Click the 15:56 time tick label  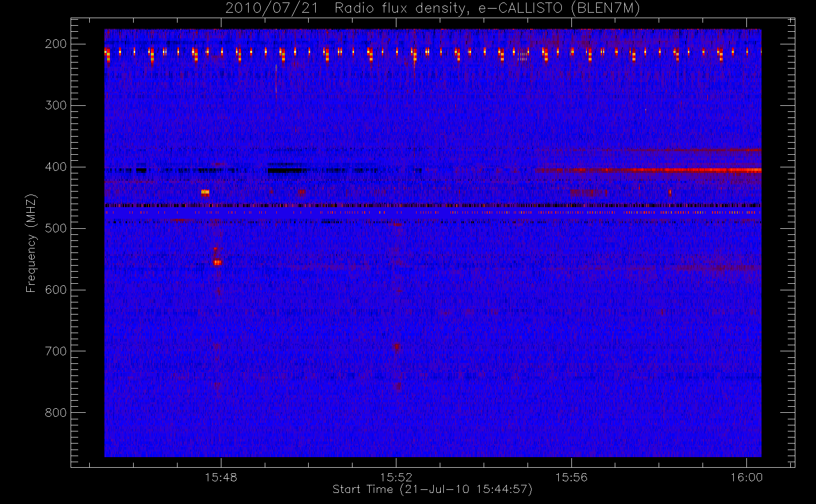(x=571, y=477)
